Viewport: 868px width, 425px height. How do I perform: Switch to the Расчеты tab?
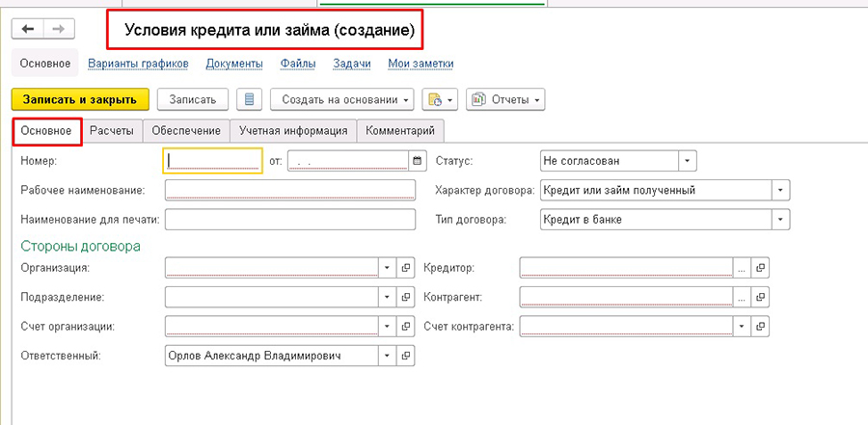pyautogui.click(x=112, y=131)
